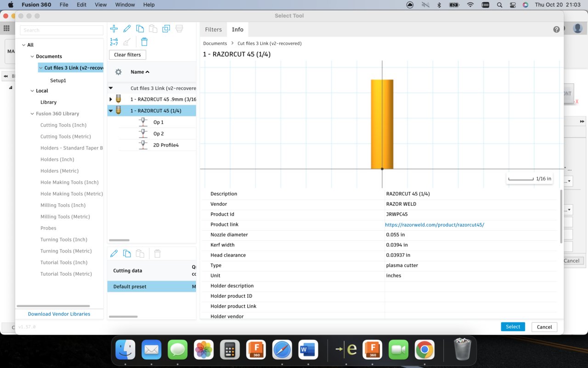588x368 pixels.
Task: Select Cutting Tools (Inch) library
Action: tap(63, 125)
